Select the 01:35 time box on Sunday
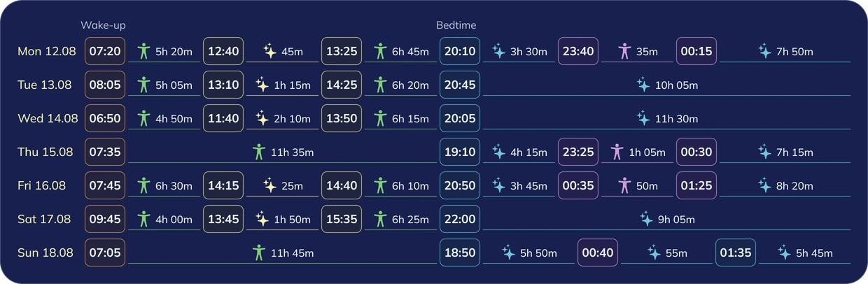 [736, 253]
